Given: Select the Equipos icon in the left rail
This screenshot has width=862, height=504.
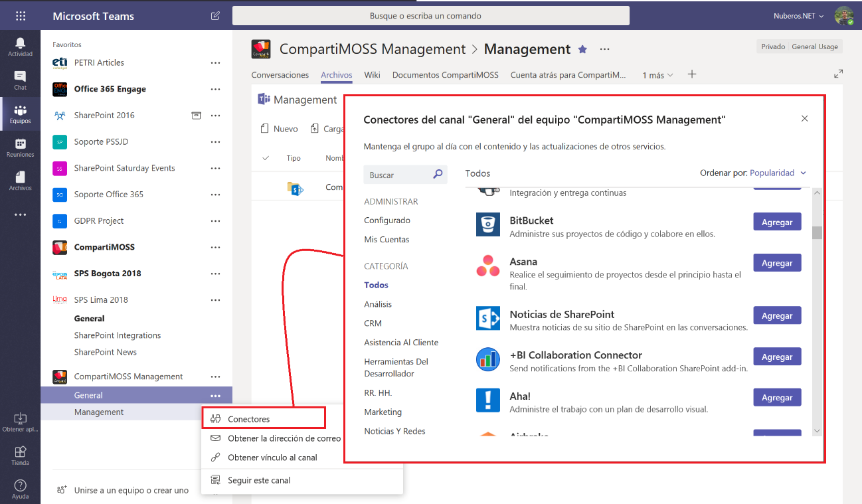Looking at the screenshot, I should click(x=20, y=113).
